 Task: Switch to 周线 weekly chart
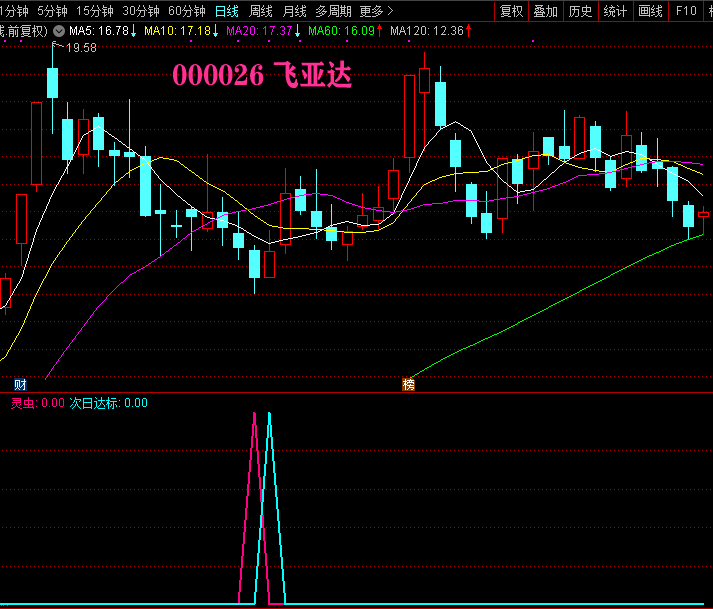pyautogui.click(x=261, y=11)
